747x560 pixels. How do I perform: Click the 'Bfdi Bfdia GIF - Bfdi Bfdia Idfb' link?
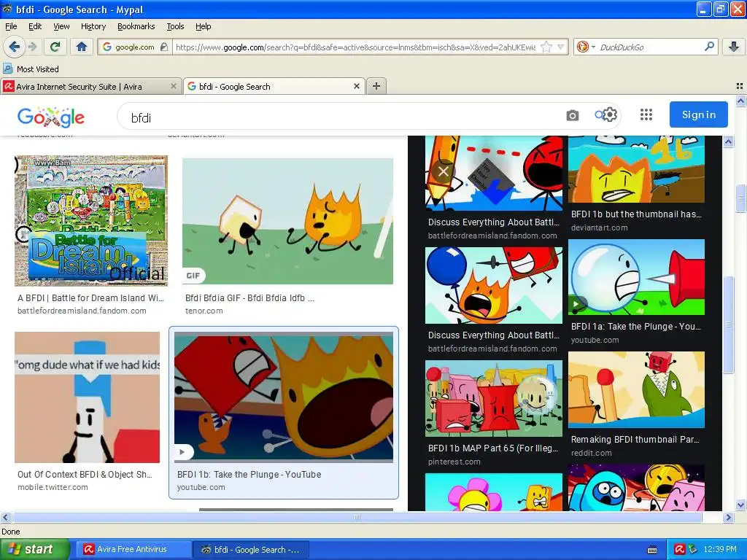(249, 298)
